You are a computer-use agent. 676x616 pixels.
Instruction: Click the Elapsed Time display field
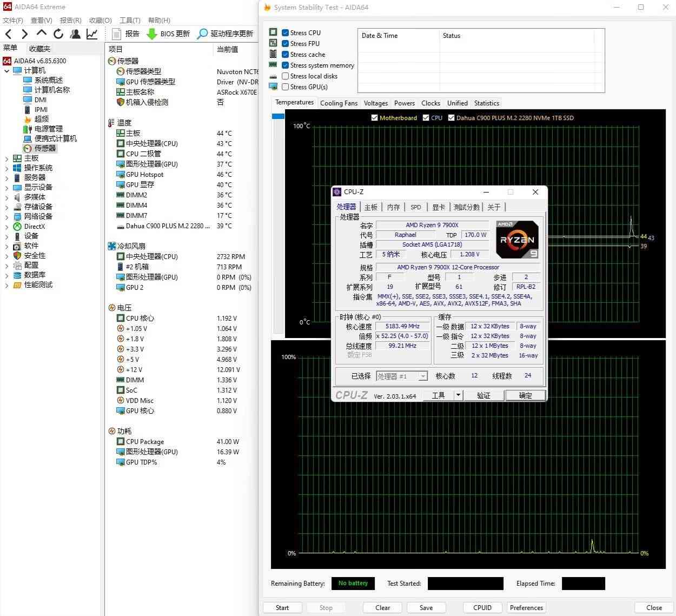[583, 583]
